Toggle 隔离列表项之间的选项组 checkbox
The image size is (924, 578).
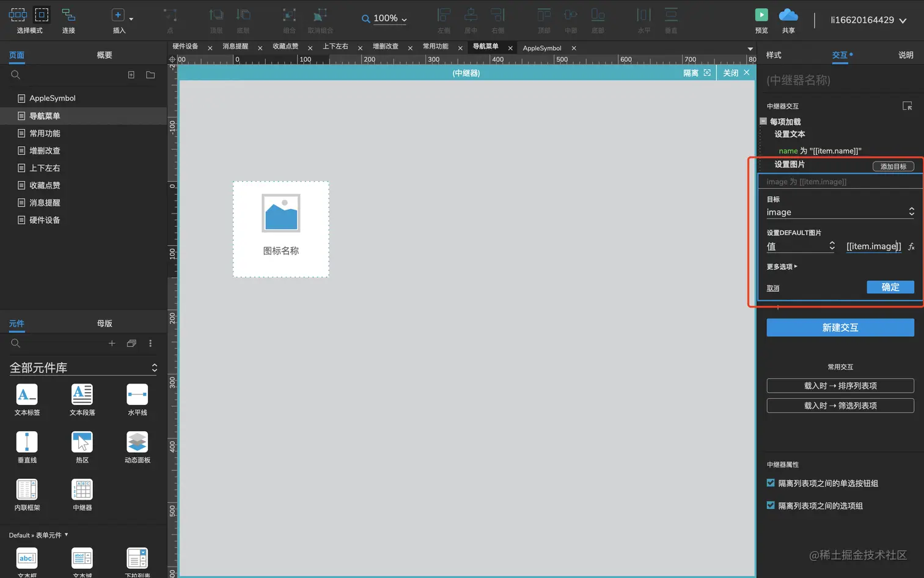pyautogui.click(x=771, y=505)
